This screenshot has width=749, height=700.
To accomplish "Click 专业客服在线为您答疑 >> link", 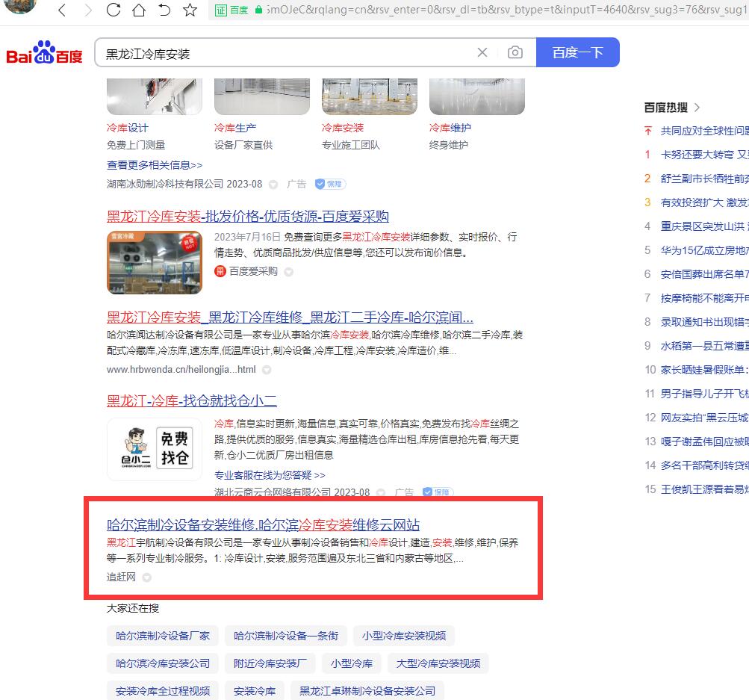I will click(x=270, y=475).
